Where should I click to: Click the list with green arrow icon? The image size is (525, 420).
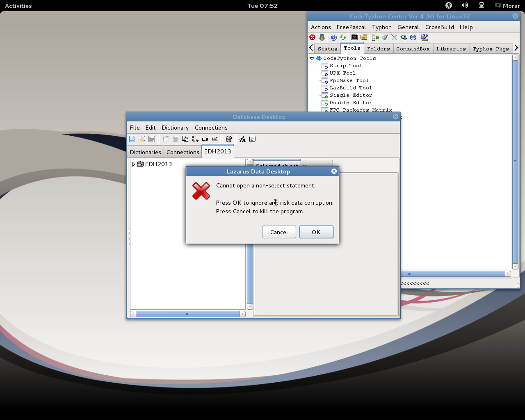point(375,37)
